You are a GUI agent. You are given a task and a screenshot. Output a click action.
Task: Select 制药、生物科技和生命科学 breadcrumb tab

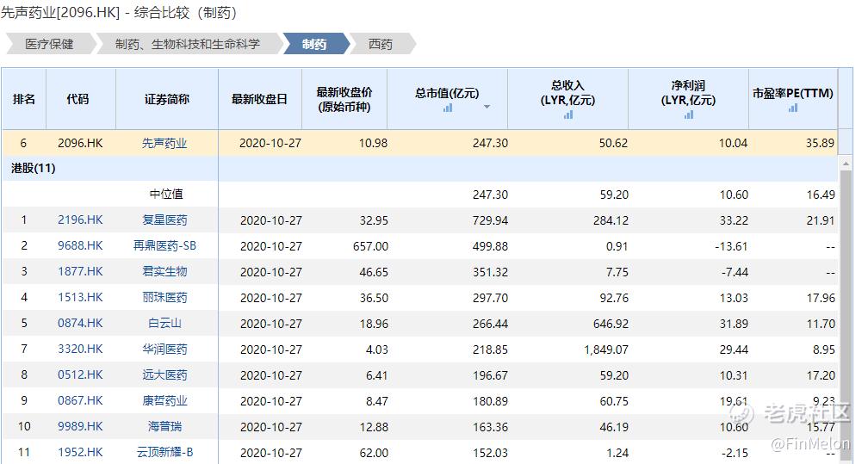[x=188, y=44]
